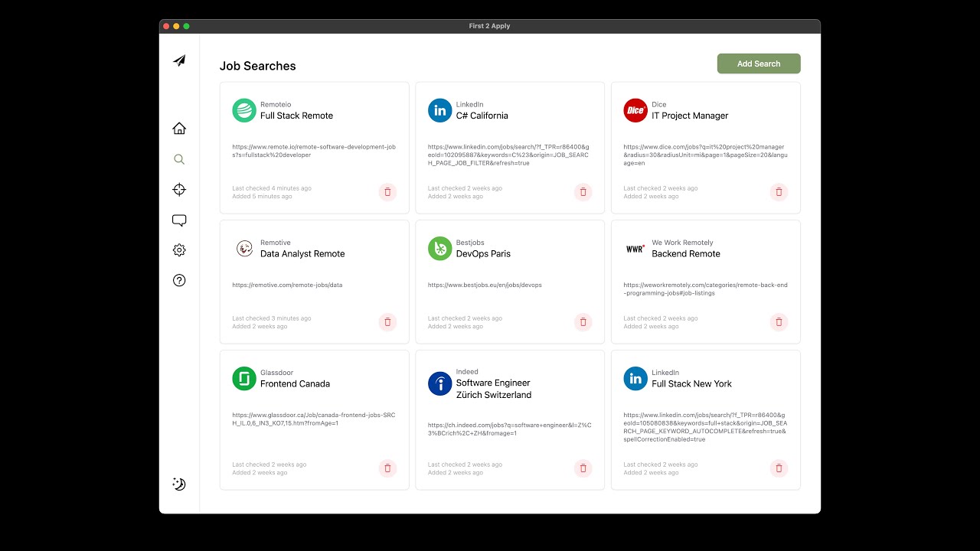980x551 pixels.
Task: Click the WWR logo on Backend Remote
Action: [x=635, y=249]
